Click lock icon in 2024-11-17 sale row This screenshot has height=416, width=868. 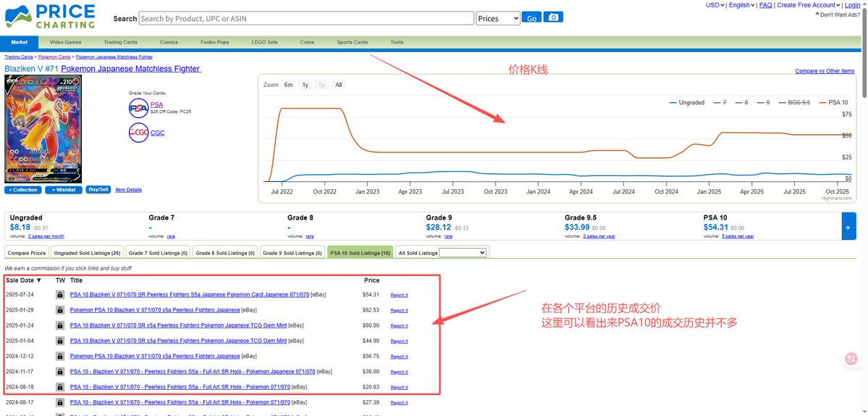click(60, 372)
